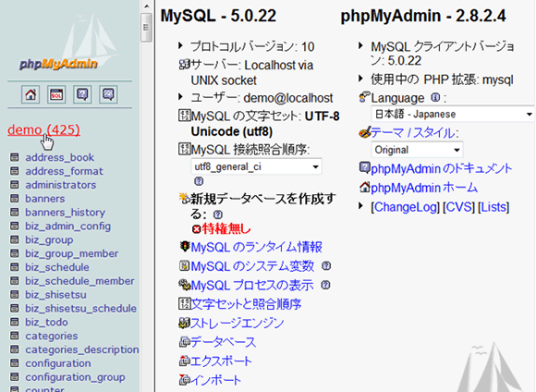The image size is (536, 392).
Task: Click browse icon beside biz_todo table
Action: coord(15,322)
